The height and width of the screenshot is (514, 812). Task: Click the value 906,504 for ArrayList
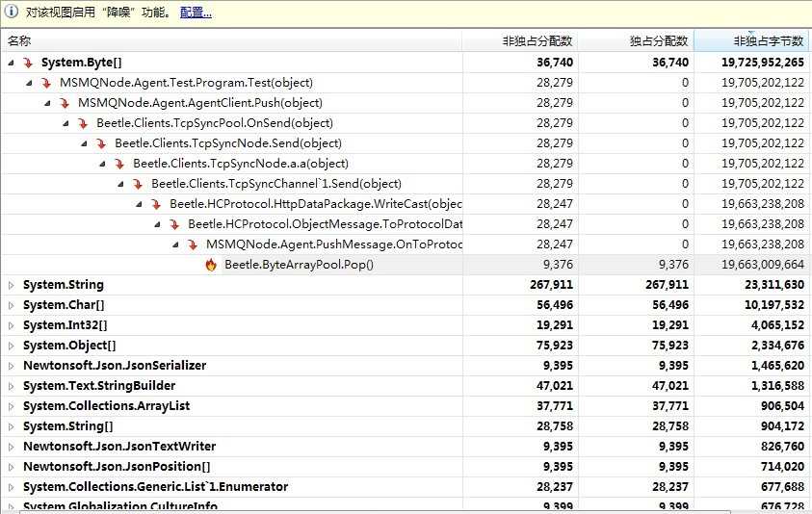coord(782,406)
